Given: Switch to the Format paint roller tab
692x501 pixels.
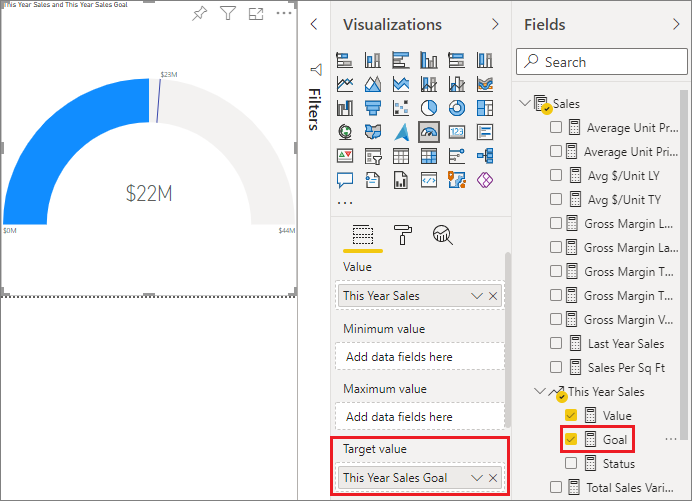Looking at the screenshot, I should tap(402, 235).
